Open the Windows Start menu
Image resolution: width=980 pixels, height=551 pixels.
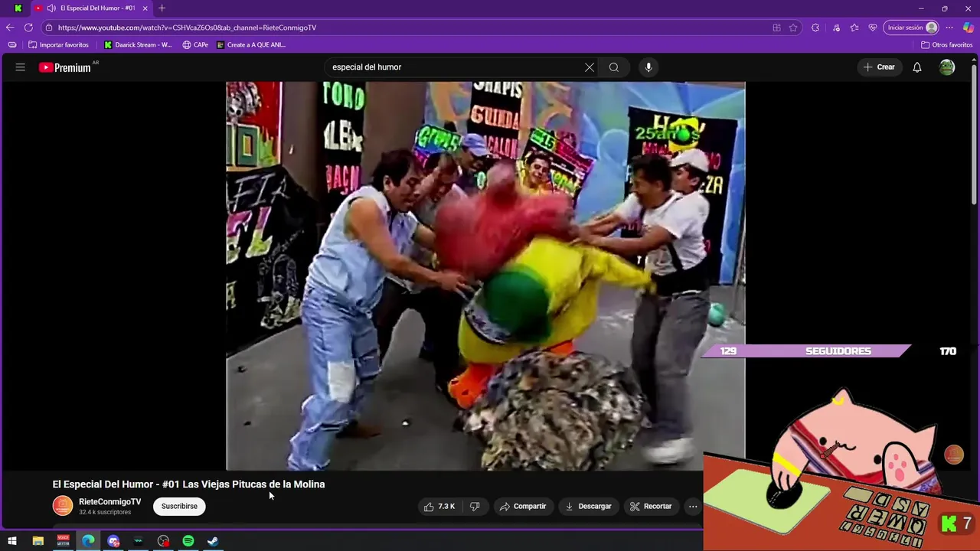coord(12,541)
